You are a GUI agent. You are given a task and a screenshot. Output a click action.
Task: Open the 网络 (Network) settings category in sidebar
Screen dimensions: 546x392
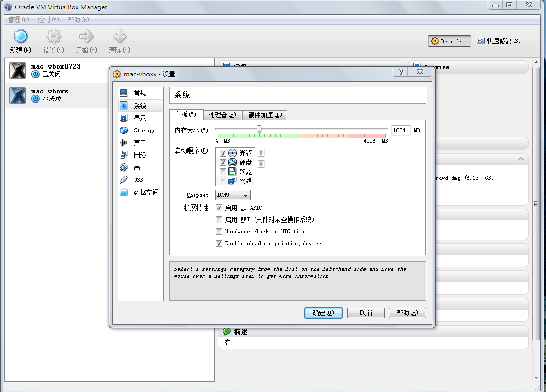tap(141, 155)
